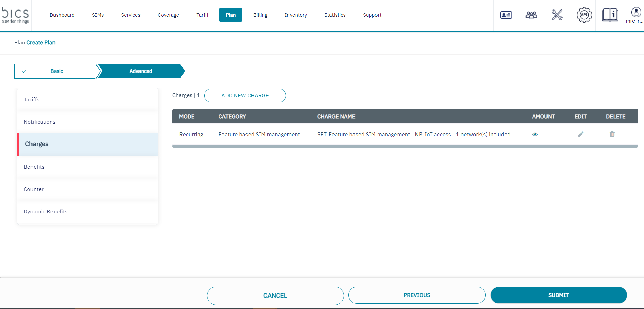The width and height of the screenshot is (644, 309).
Task: Click the horizontal scrollbar under charges table
Action: pos(405,146)
